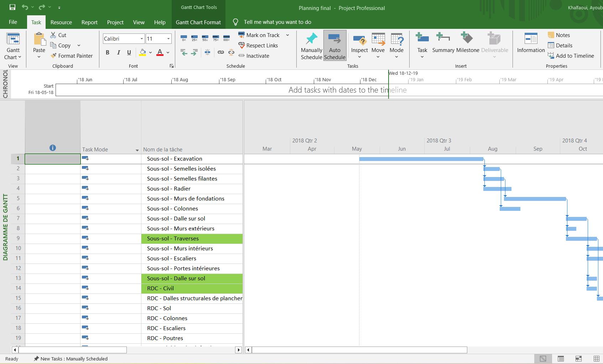Open the font size dropdown
The image size is (603, 364).
click(x=168, y=39)
